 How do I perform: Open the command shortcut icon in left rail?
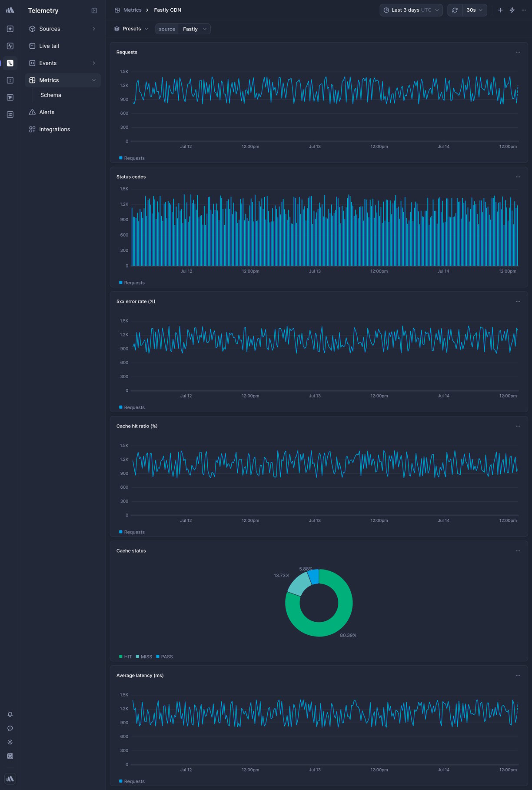10,756
